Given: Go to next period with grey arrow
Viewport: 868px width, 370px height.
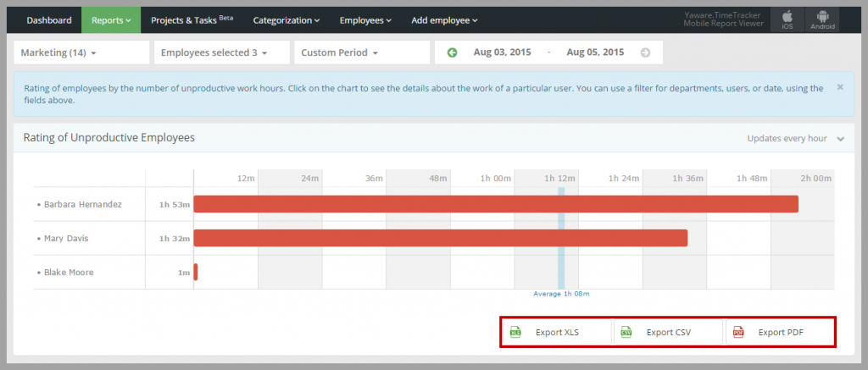Looking at the screenshot, I should 645,52.
